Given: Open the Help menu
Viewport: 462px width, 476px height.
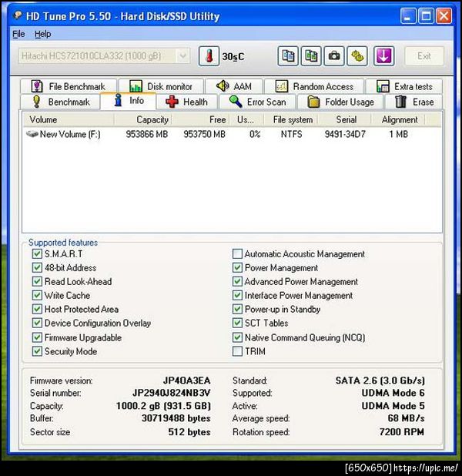Looking at the screenshot, I should pyautogui.click(x=42, y=34).
